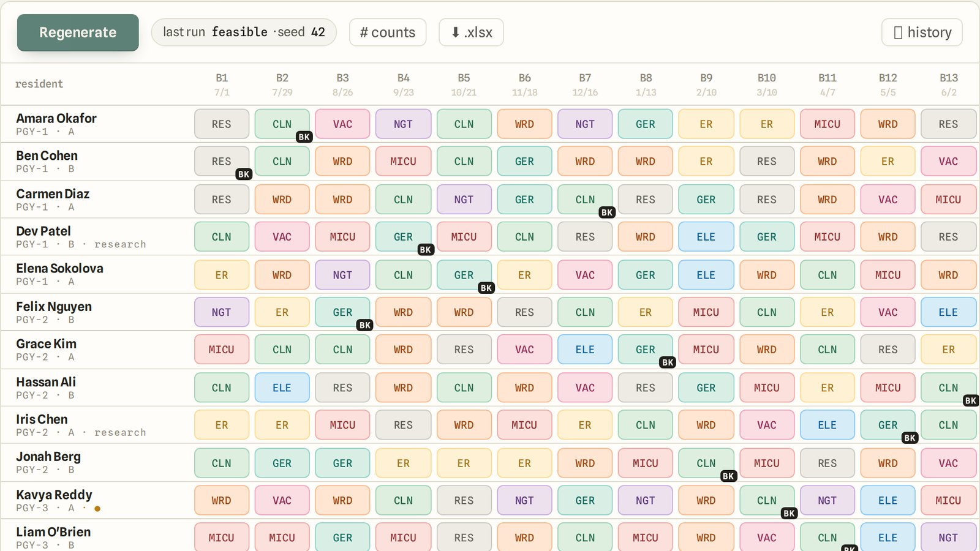Click Dev Patel's research tag
The height and width of the screenshot is (551, 980).
point(120,244)
